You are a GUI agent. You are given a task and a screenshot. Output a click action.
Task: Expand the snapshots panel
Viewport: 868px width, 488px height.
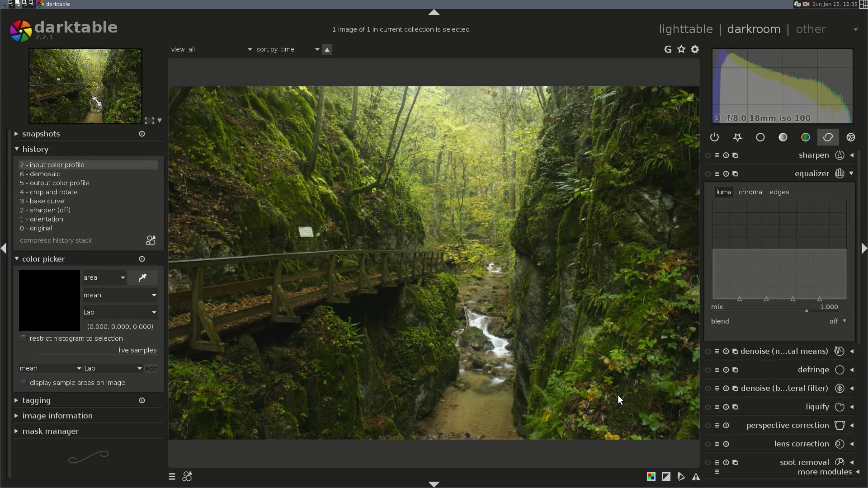pos(41,134)
